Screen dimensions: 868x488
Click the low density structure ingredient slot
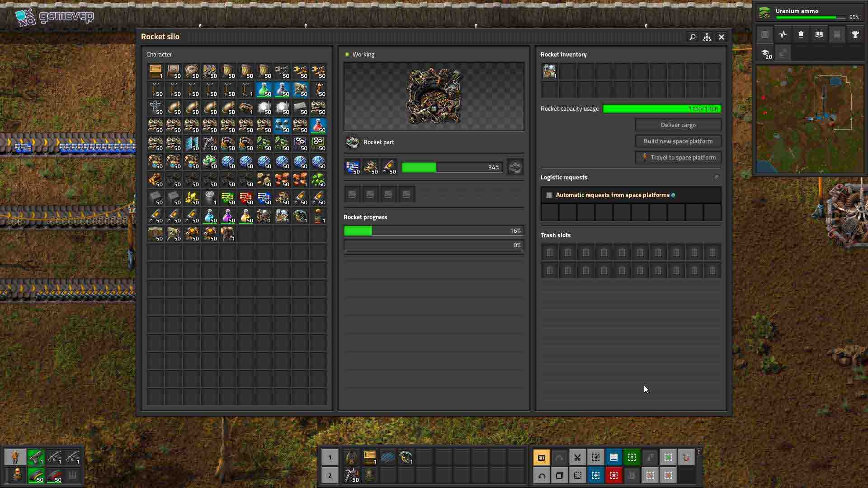[371, 167]
